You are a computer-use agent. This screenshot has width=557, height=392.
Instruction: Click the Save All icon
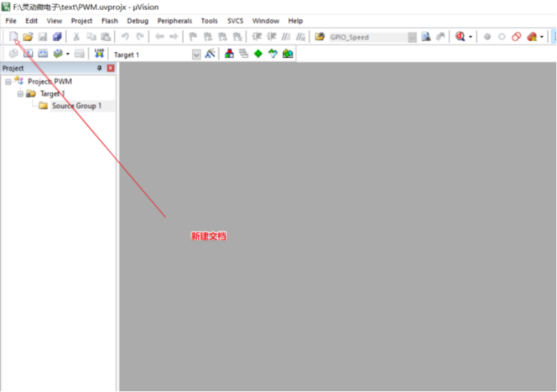click(x=57, y=37)
